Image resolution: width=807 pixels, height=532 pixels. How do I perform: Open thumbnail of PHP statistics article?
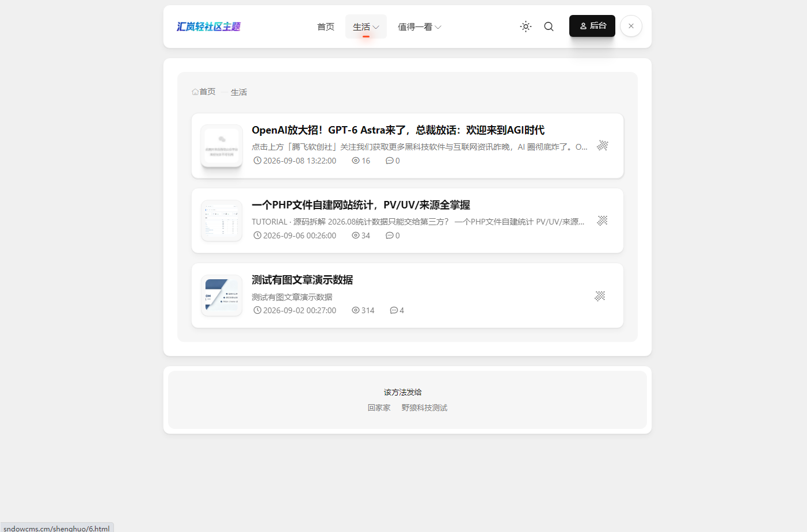coord(222,221)
